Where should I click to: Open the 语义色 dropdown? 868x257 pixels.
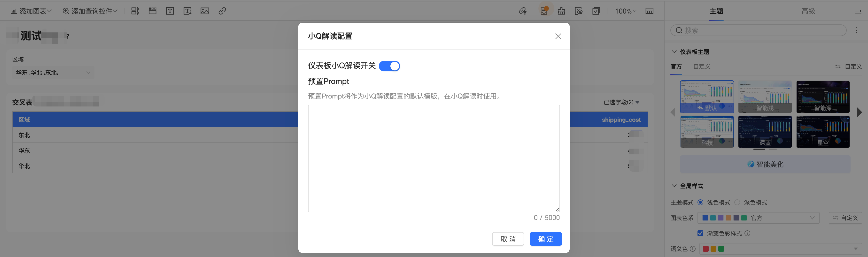(781, 249)
